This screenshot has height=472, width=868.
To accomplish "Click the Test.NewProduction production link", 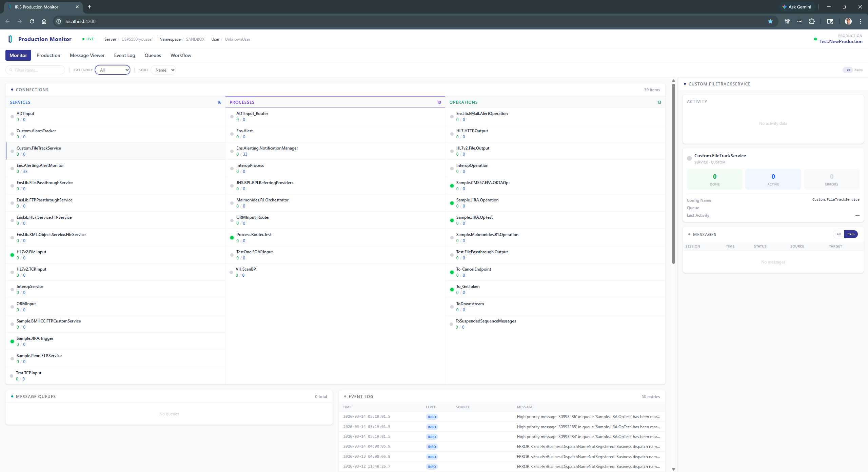I will [x=841, y=41].
